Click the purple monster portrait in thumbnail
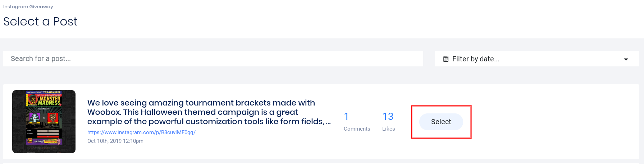This screenshot has width=644, height=164. point(35,117)
